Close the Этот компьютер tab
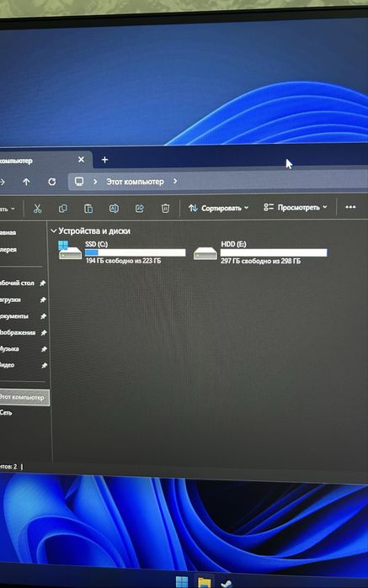Image resolution: width=368 pixels, height=588 pixels. click(x=81, y=160)
